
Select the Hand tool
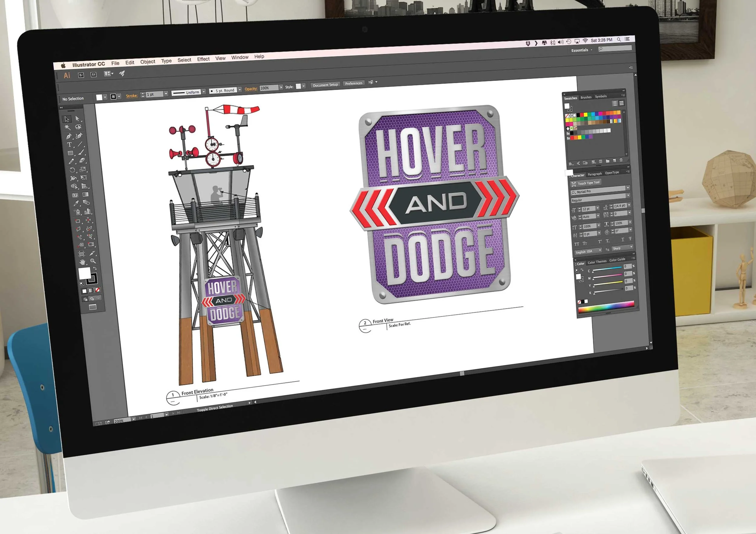click(x=82, y=262)
